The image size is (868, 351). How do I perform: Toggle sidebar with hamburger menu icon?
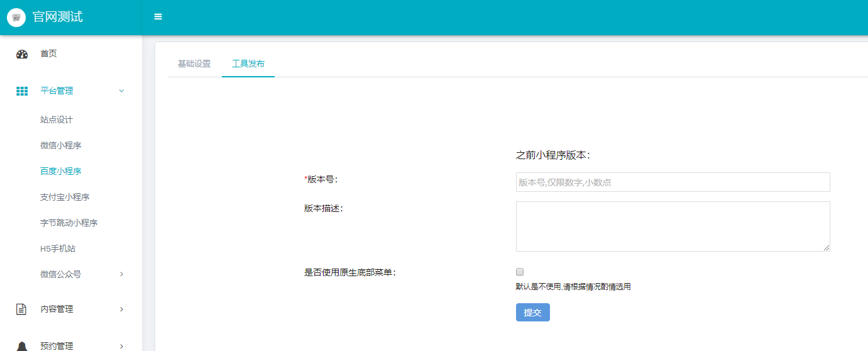158,17
